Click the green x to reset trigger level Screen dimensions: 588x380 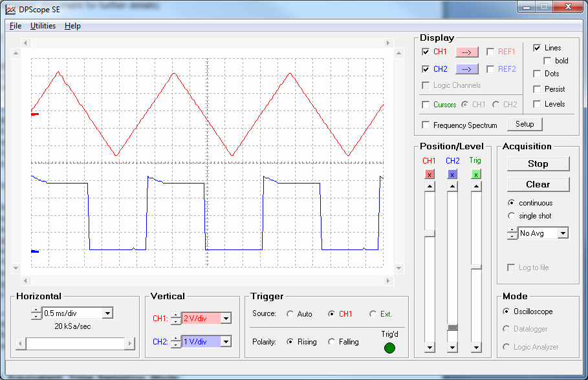[x=476, y=174]
